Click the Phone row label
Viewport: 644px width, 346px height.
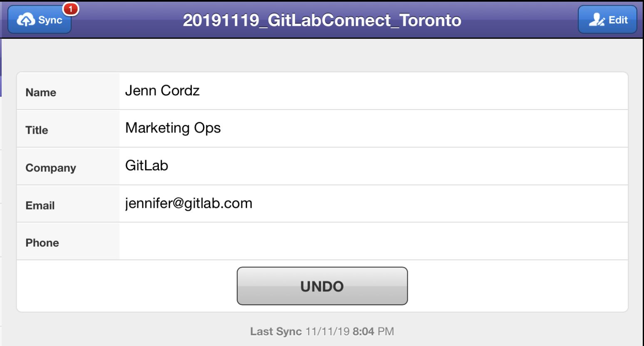coord(42,243)
